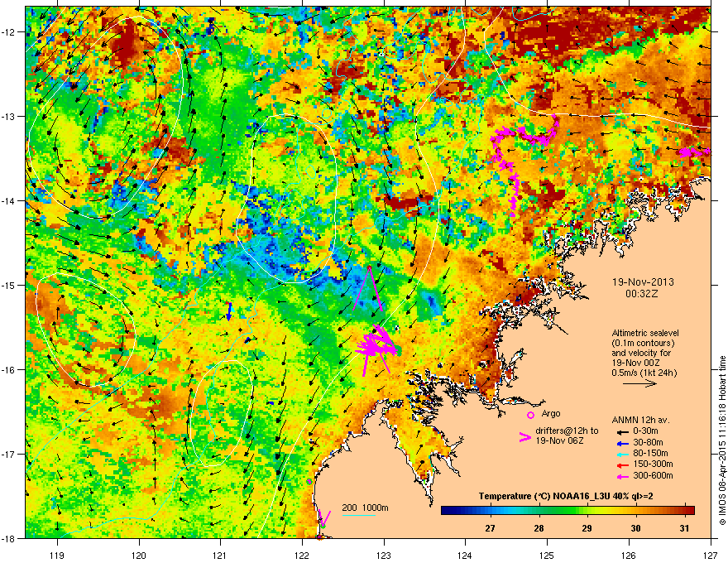Screen dimensions: 728x563
Task: Click the Temperature NOAA16_L3U colorbar title
Action: coord(566,496)
